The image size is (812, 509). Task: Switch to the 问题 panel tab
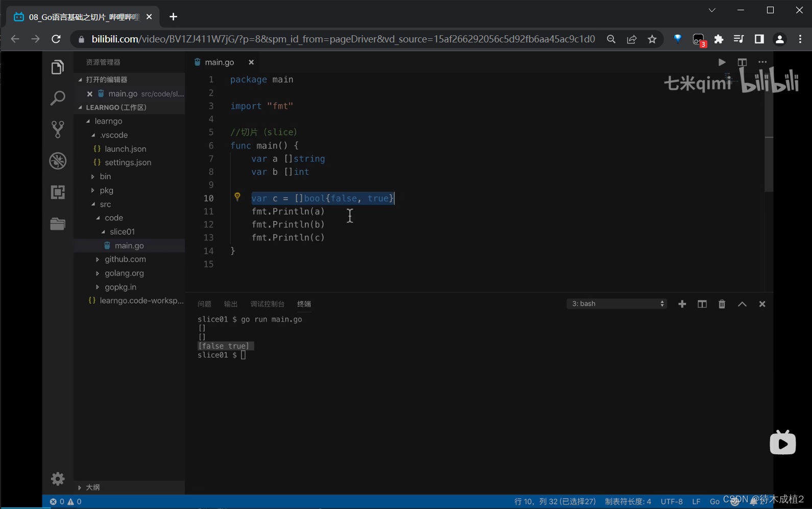204,304
